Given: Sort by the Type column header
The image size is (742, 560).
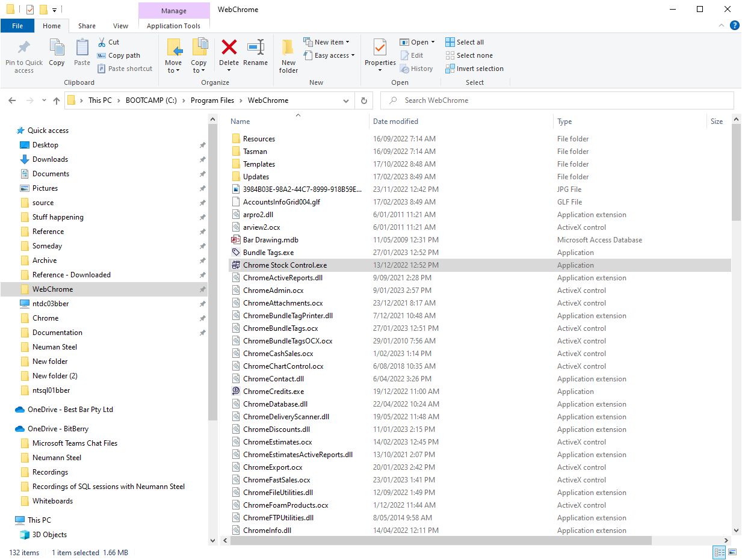Looking at the screenshot, I should click(x=564, y=122).
